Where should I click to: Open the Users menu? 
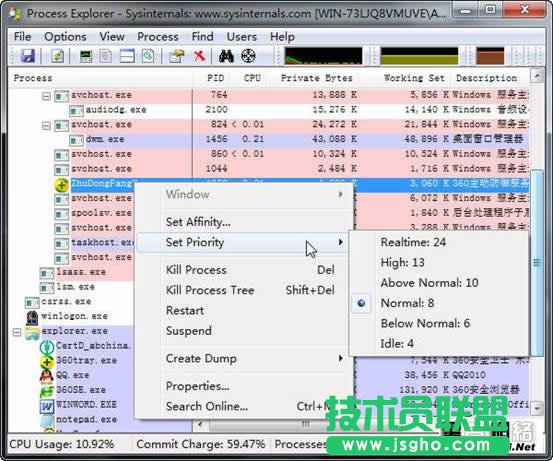pyautogui.click(x=242, y=37)
